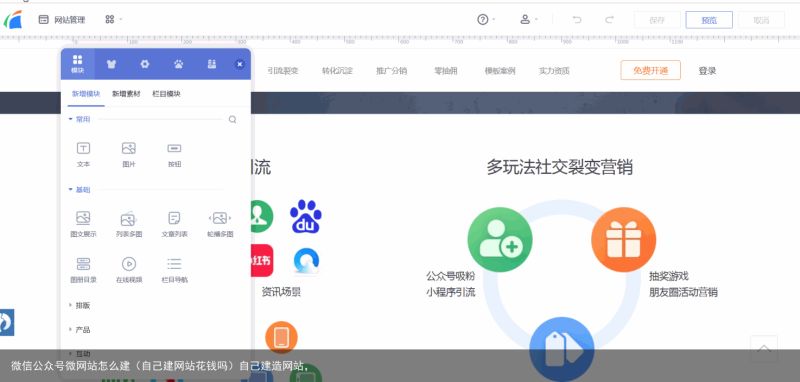This screenshot has height=382, width=800.
Task: Open the shirt (theme) panel icon
Action: pyautogui.click(x=111, y=64)
